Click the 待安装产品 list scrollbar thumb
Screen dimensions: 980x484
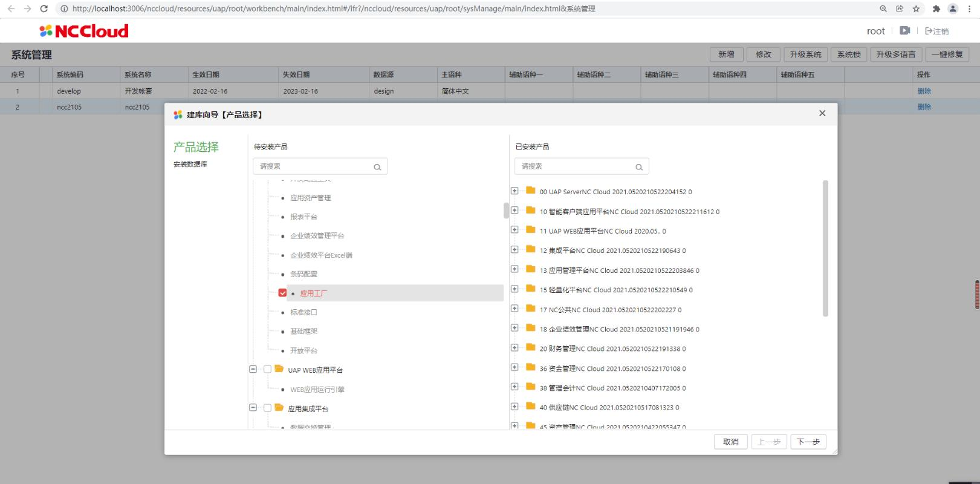pos(506,210)
